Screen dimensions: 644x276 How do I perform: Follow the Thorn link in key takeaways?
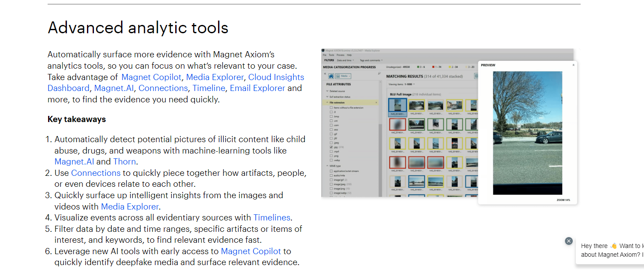125,162
